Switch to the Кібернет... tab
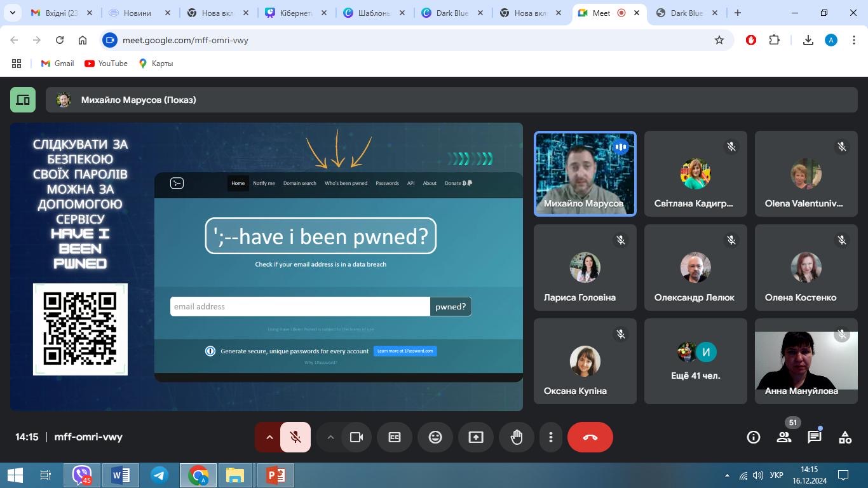Image resolution: width=868 pixels, height=488 pixels. (x=297, y=13)
